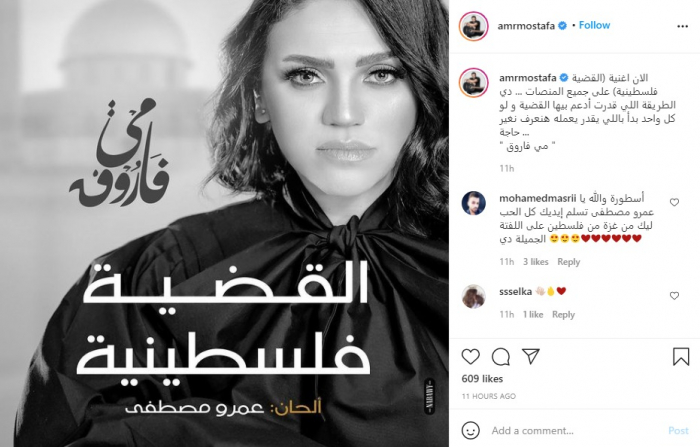View the 609 likes list
This screenshot has height=447, width=700.
coord(482,379)
